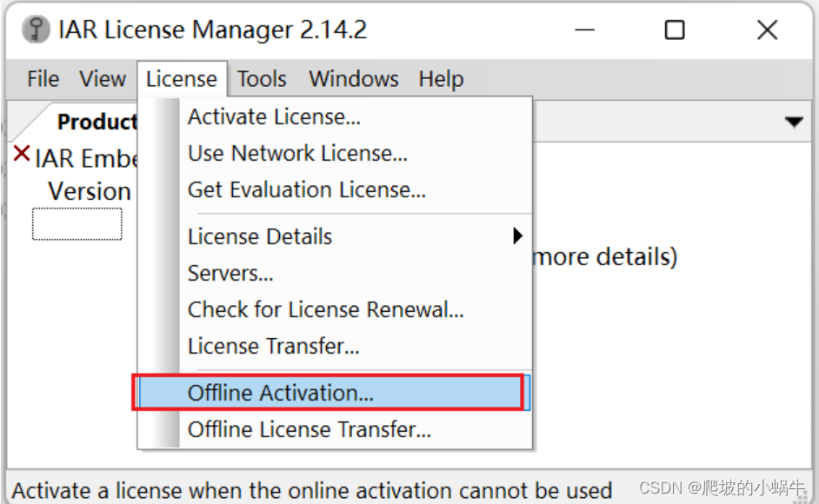Close the IAR License Manager window

tap(767, 30)
